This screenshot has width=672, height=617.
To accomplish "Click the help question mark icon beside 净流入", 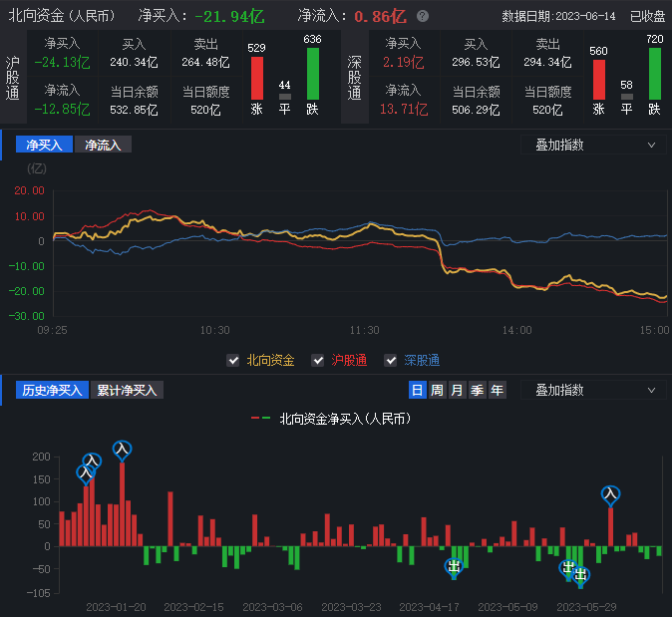I will [x=423, y=17].
